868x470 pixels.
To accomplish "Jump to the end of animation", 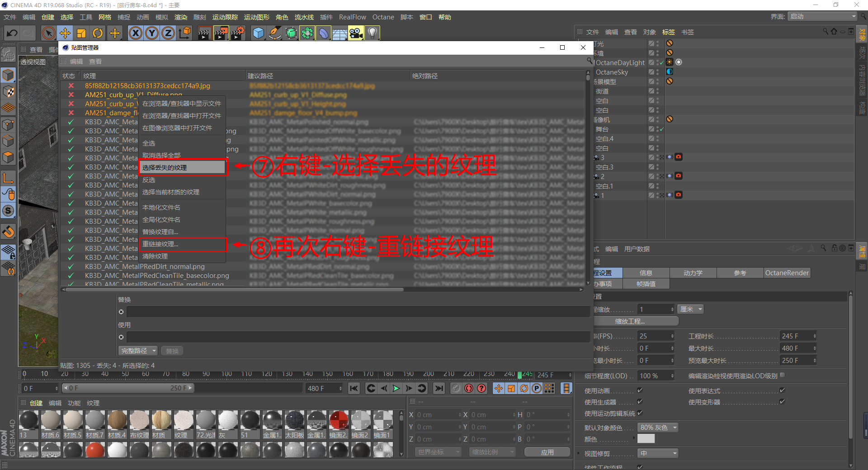I will pyautogui.click(x=439, y=388).
